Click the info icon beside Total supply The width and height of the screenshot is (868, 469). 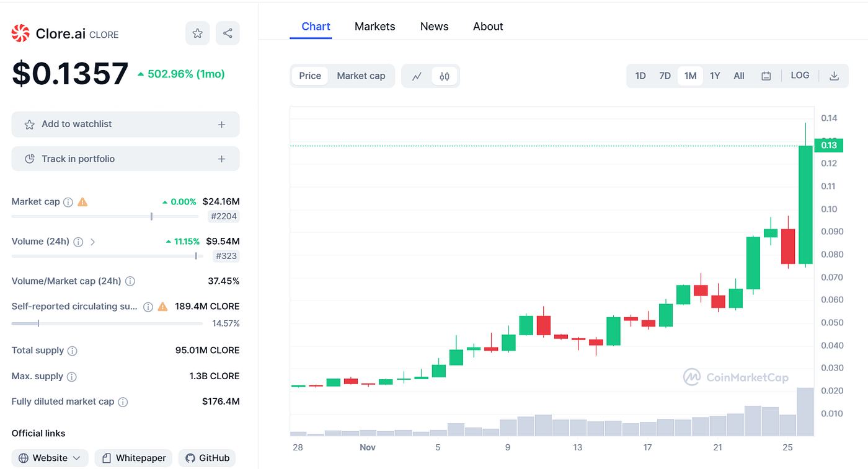(x=73, y=350)
